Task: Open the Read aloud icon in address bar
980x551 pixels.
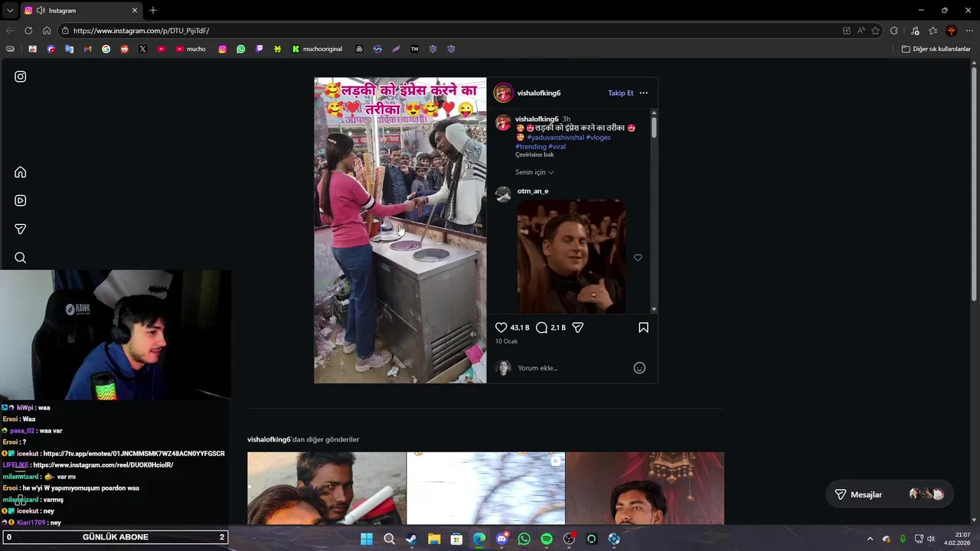Action: (861, 31)
